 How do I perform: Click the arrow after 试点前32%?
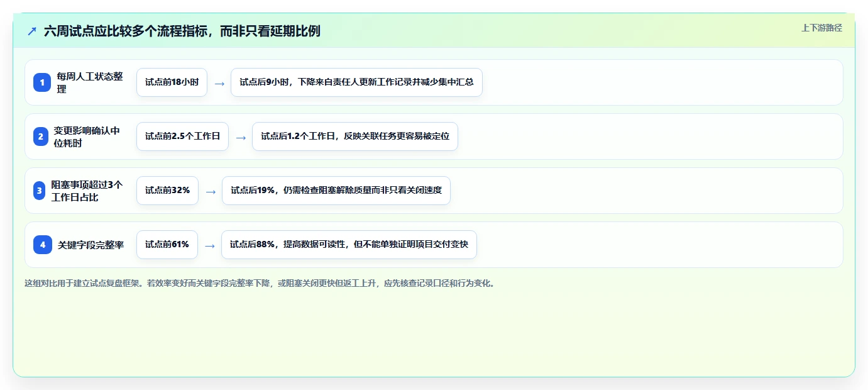211,191
